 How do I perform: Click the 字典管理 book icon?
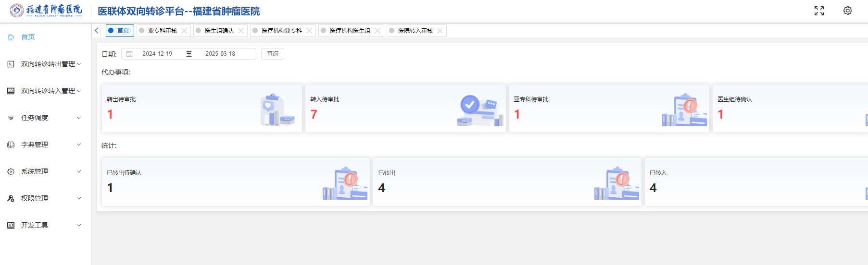11,145
